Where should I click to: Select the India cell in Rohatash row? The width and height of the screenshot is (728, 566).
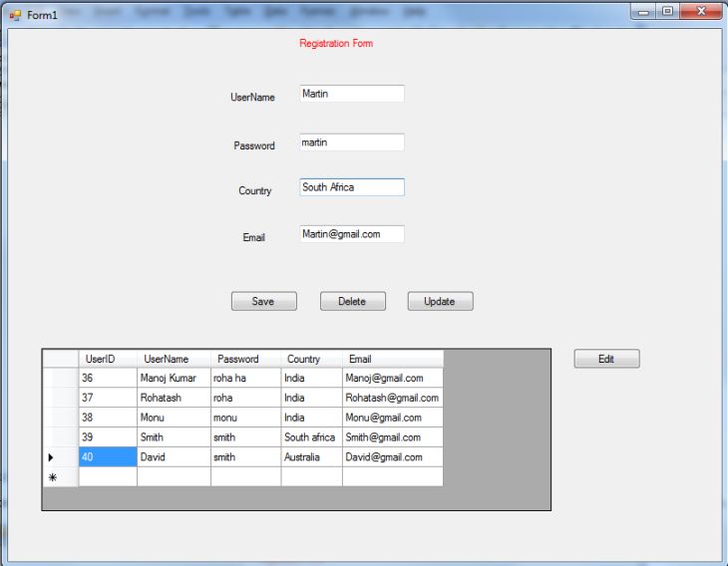click(x=311, y=398)
